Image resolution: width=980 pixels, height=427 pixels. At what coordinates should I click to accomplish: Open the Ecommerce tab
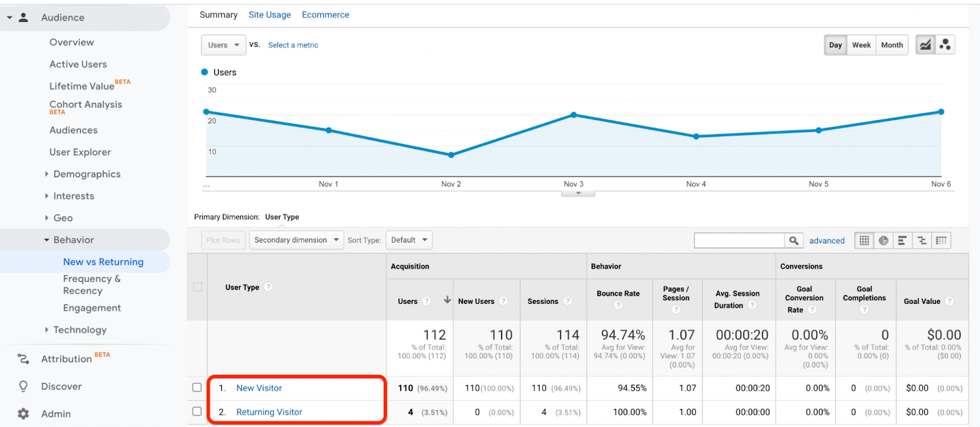pos(325,15)
